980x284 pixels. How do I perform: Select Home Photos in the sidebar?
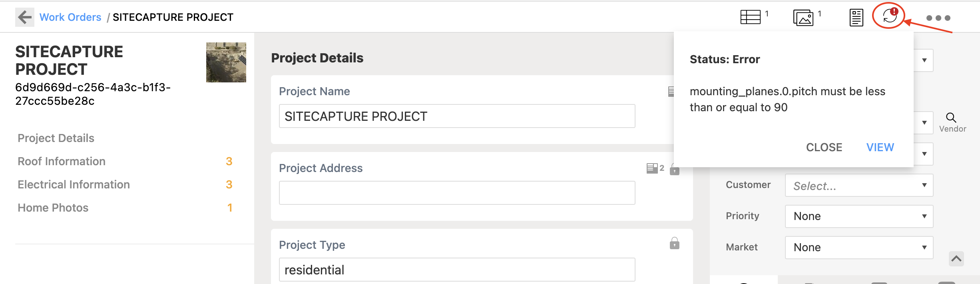coord(53,208)
